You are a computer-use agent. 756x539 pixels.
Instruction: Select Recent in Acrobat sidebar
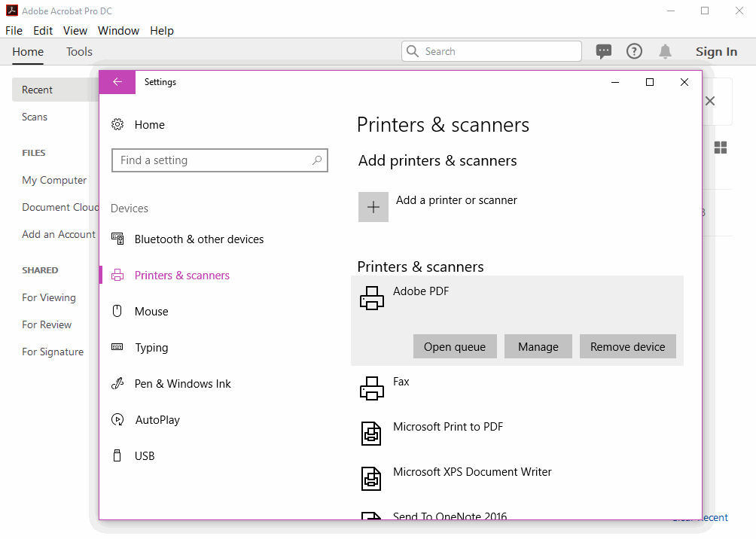pos(37,90)
